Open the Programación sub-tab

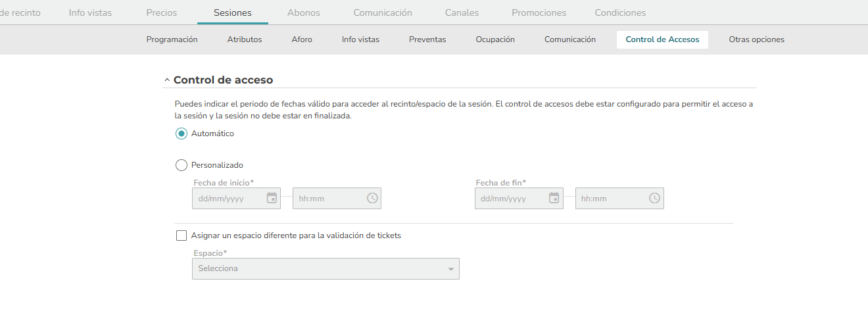(x=172, y=39)
